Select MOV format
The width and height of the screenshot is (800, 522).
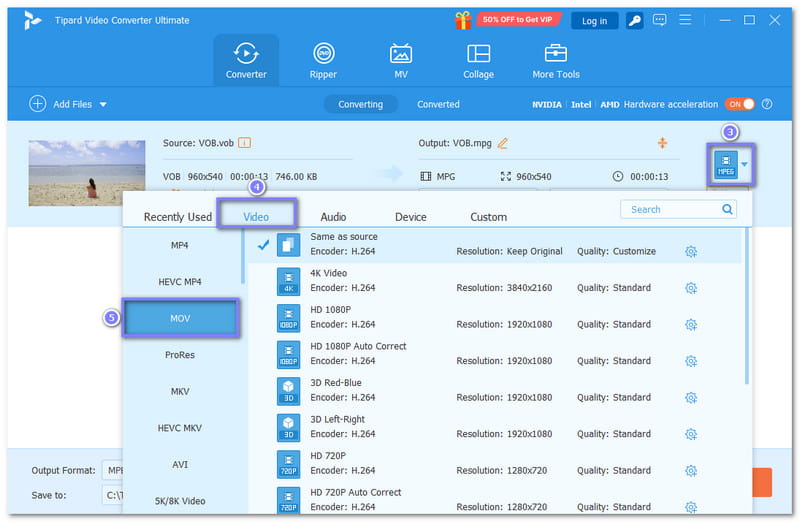[180, 318]
